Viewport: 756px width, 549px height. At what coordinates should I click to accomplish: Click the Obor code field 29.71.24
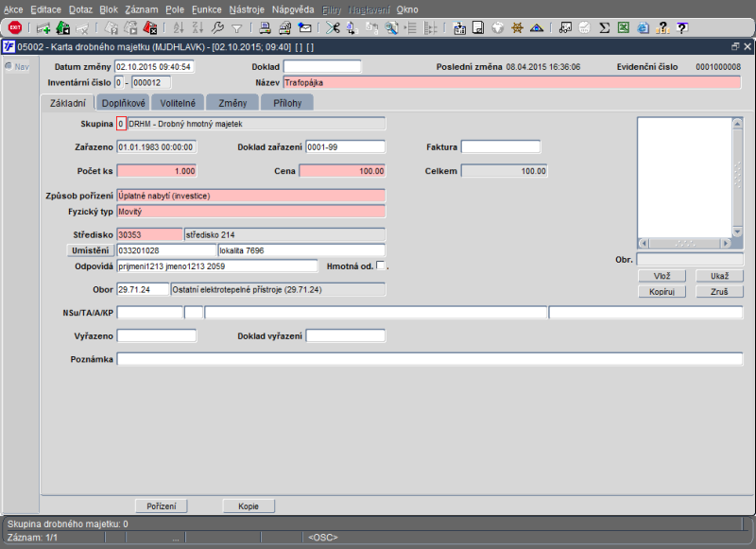pyautogui.click(x=144, y=290)
